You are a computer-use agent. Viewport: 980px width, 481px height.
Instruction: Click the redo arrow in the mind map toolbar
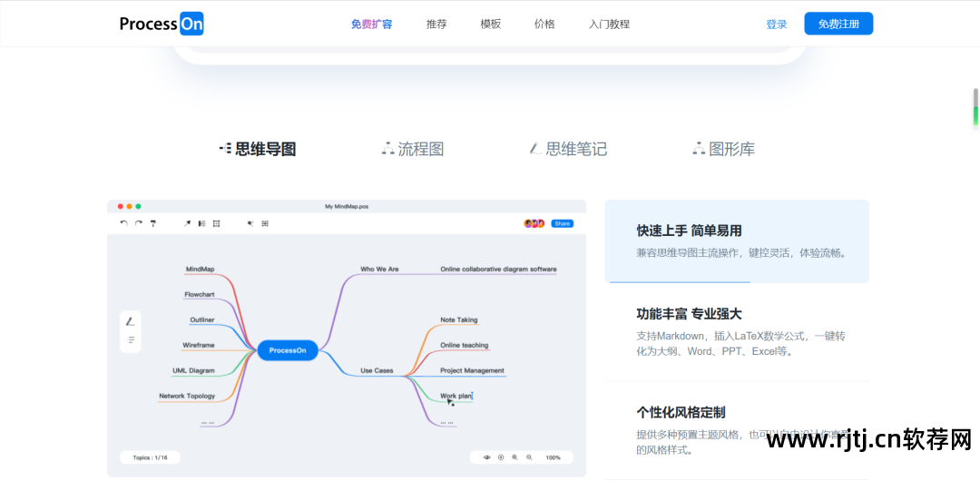[x=139, y=223]
